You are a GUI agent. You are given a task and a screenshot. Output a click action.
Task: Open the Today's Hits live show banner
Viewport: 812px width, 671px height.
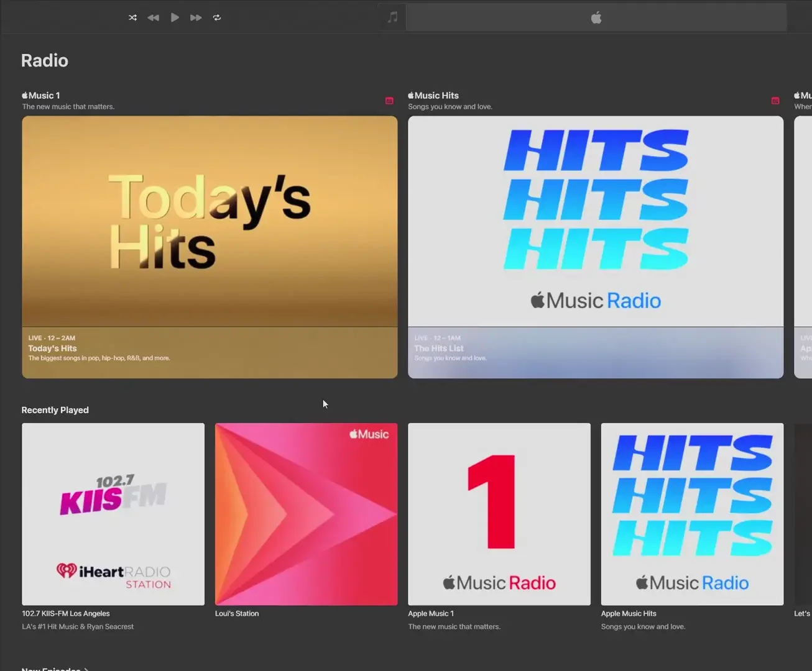pos(210,247)
